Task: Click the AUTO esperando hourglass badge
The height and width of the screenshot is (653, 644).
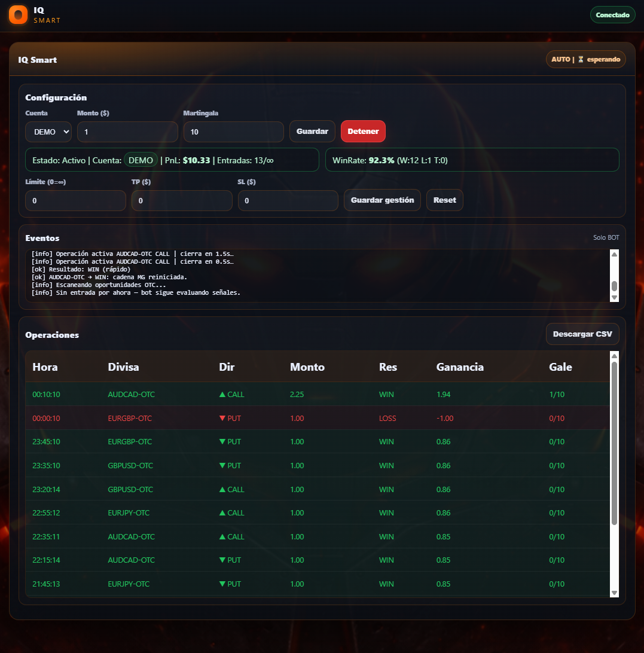Action: (585, 60)
